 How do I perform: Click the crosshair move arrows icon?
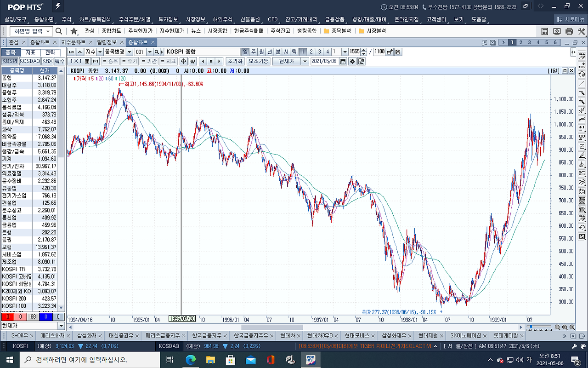(x=184, y=61)
